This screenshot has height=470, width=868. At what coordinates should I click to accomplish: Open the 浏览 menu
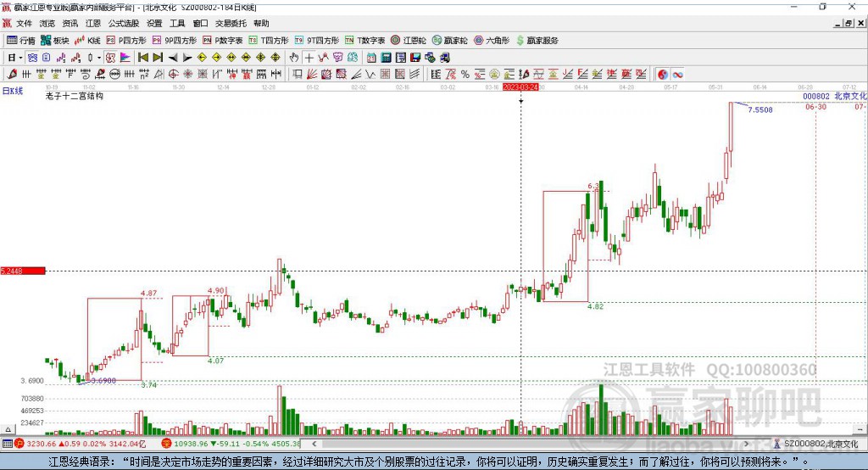coord(47,23)
